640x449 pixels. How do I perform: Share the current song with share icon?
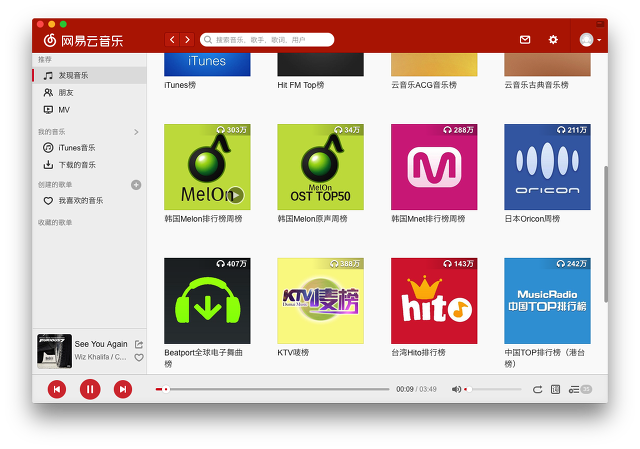pyautogui.click(x=139, y=344)
